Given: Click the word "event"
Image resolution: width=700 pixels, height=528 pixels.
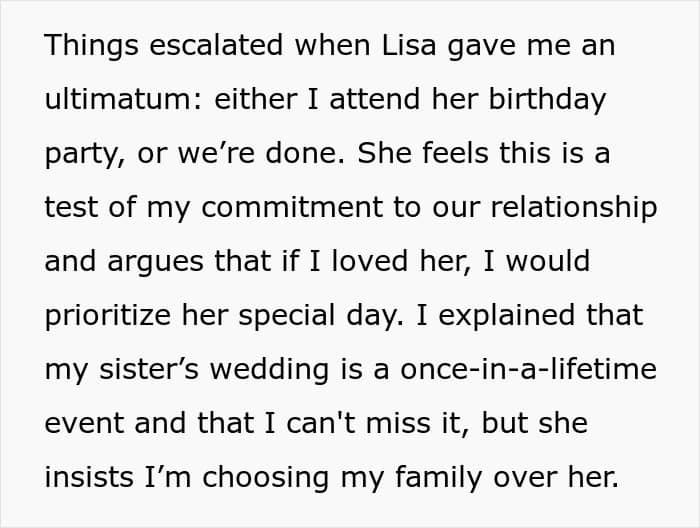Looking at the screenshot, I should (84, 423).
